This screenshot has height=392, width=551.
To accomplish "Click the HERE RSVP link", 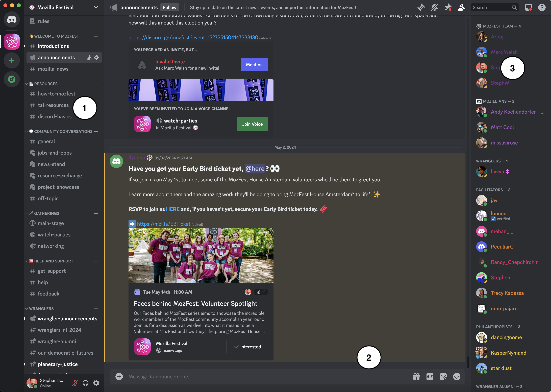I will coord(173,209).
